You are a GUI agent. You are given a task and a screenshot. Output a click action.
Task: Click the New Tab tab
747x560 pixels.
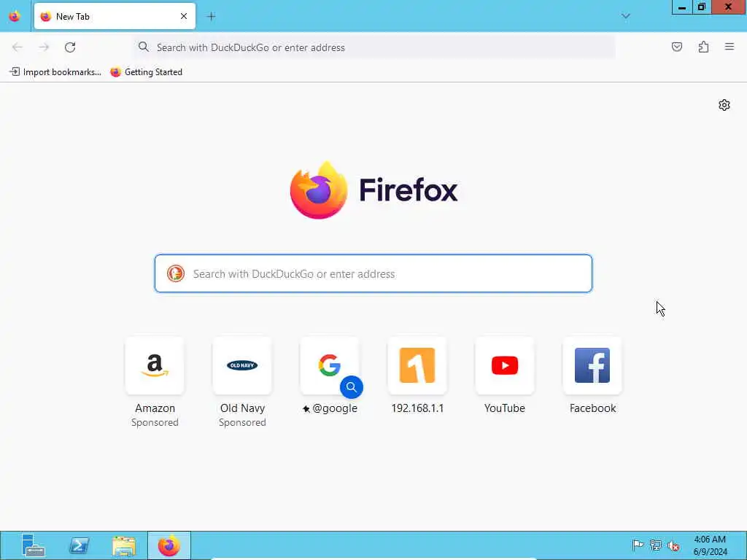pos(115,16)
